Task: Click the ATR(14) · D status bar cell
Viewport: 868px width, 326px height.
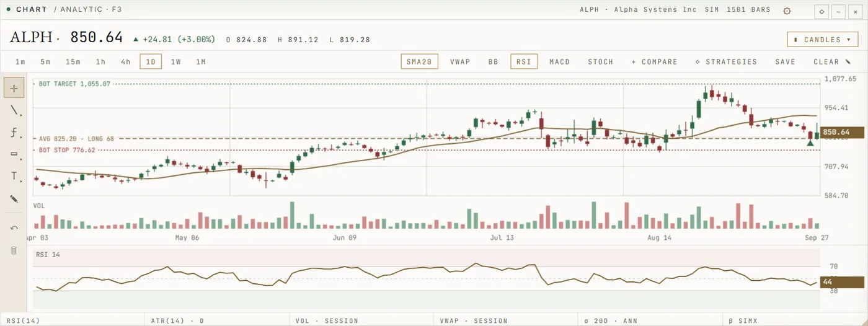Action: pyautogui.click(x=217, y=321)
